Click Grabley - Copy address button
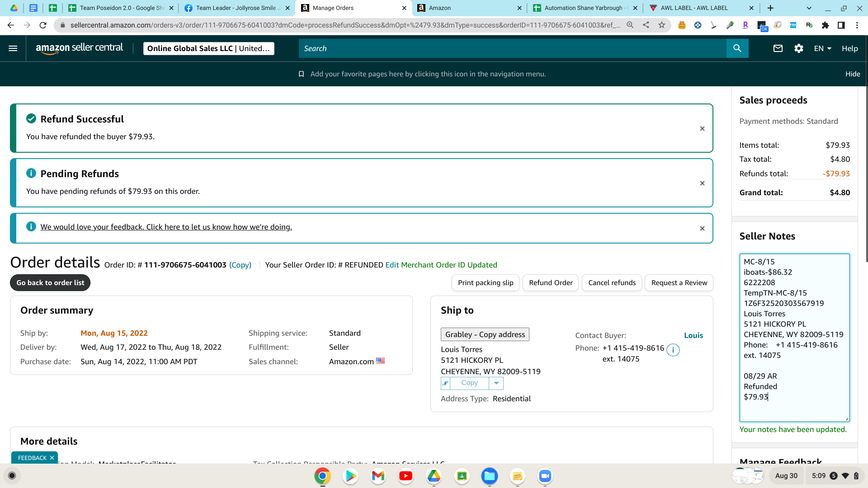This screenshot has width=868, height=488. [485, 334]
